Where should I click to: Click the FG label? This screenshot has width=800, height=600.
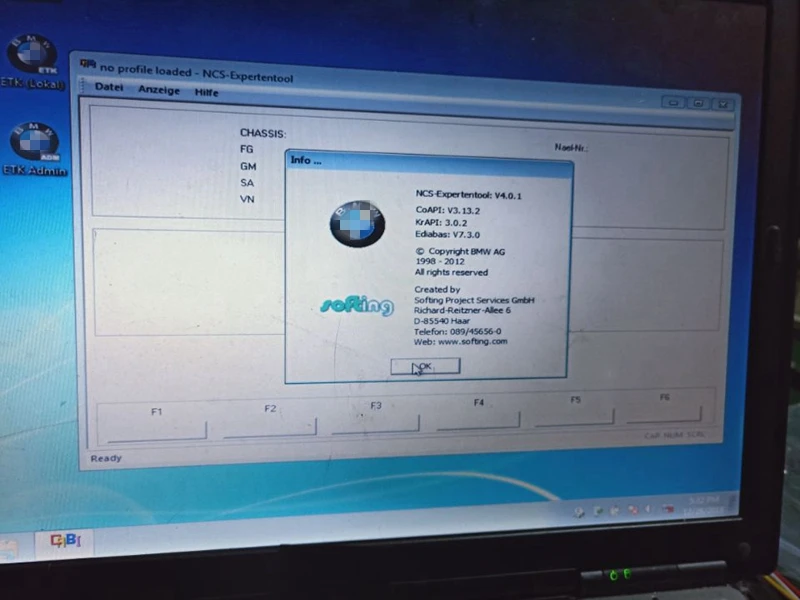(x=246, y=149)
